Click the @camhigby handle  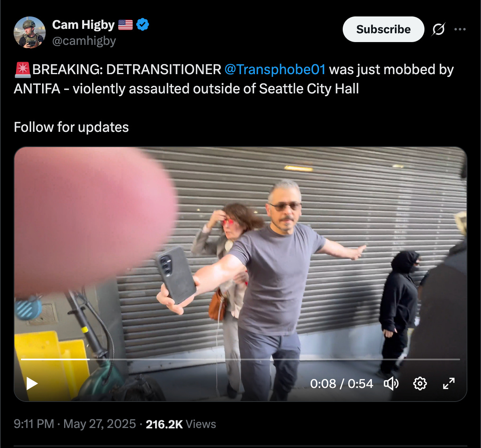click(x=84, y=40)
